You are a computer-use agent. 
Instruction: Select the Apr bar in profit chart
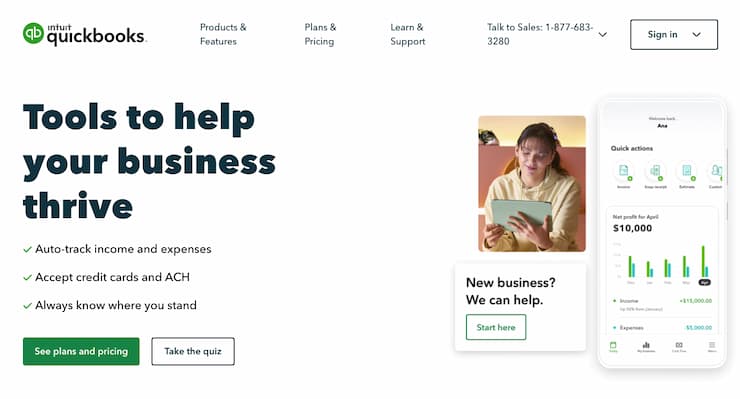704,262
